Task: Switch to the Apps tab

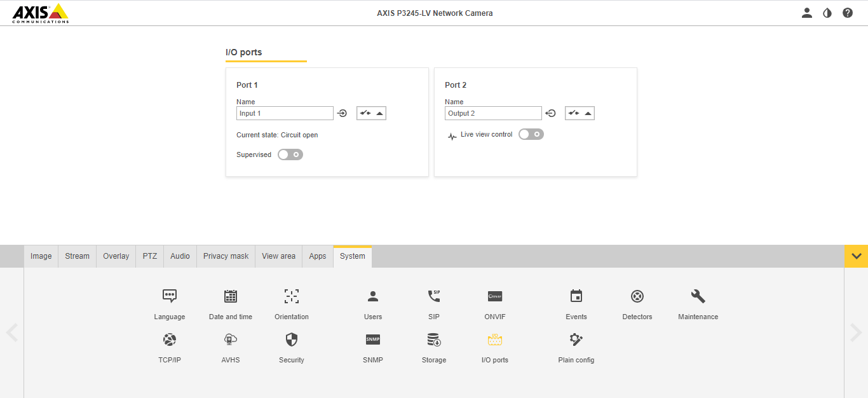Action: coord(318,256)
